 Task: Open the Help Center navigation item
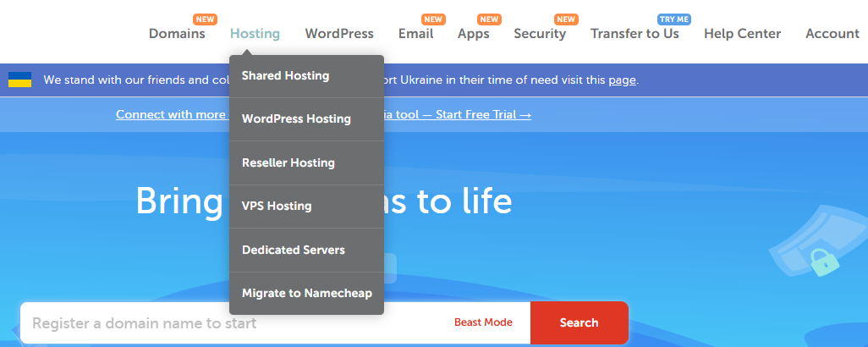pos(742,34)
